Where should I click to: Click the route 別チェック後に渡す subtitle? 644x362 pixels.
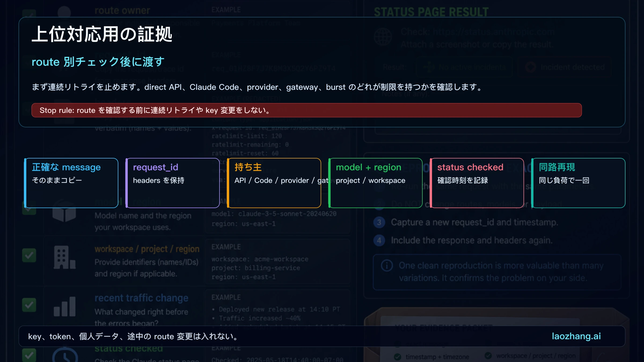coord(98,62)
